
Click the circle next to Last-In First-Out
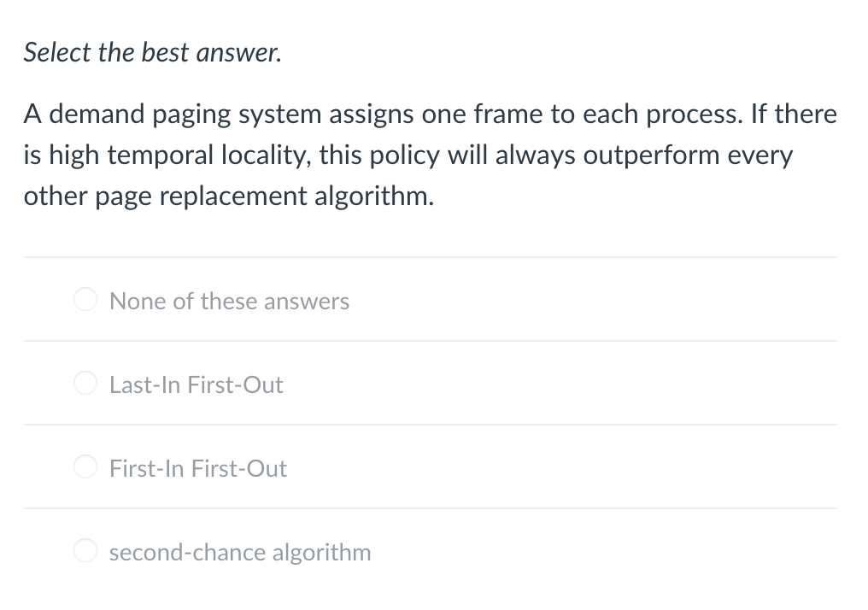coord(85,383)
